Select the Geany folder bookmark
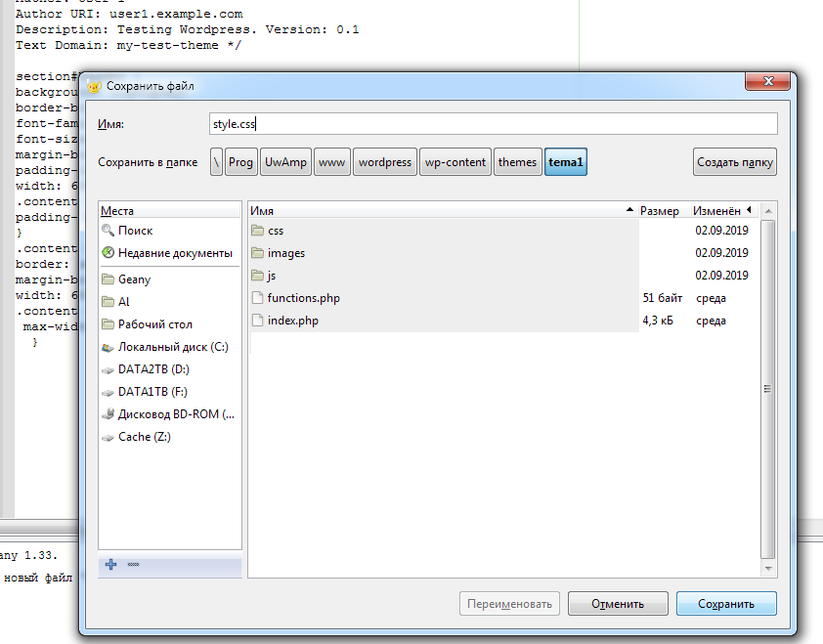Viewport: 823px width, 644px height. (134, 279)
